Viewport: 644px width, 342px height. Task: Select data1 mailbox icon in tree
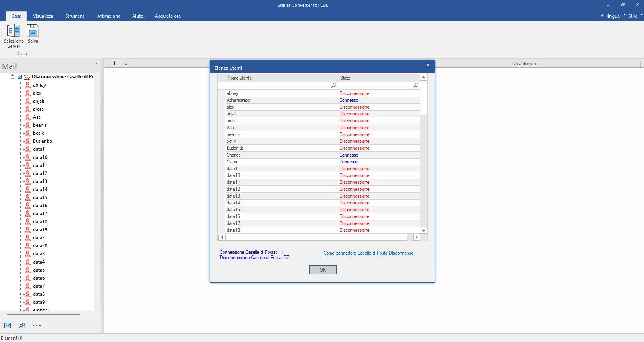coord(27,149)
